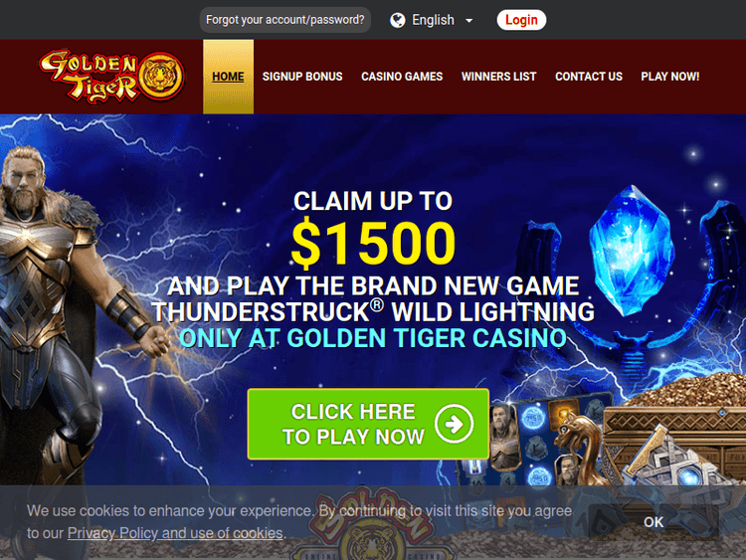Open CASINO GAMES page
The width and height of the screenshot is (746, 560).
(402, 77)
